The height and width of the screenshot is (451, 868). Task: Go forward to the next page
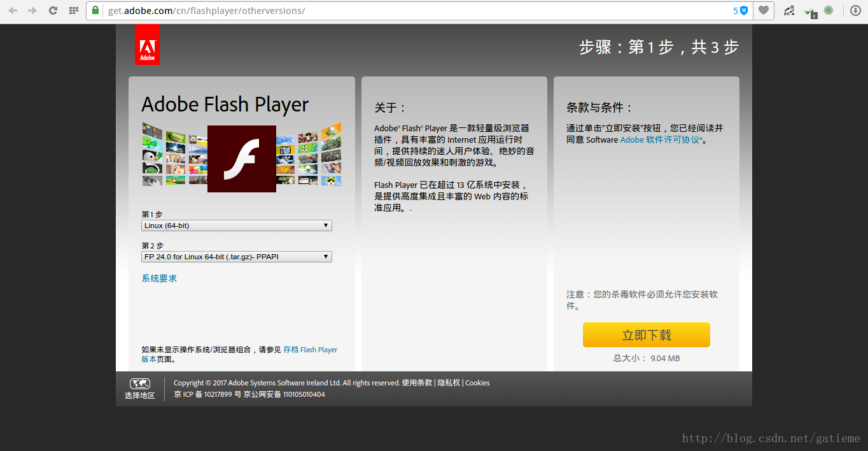(x=32, y=10)
